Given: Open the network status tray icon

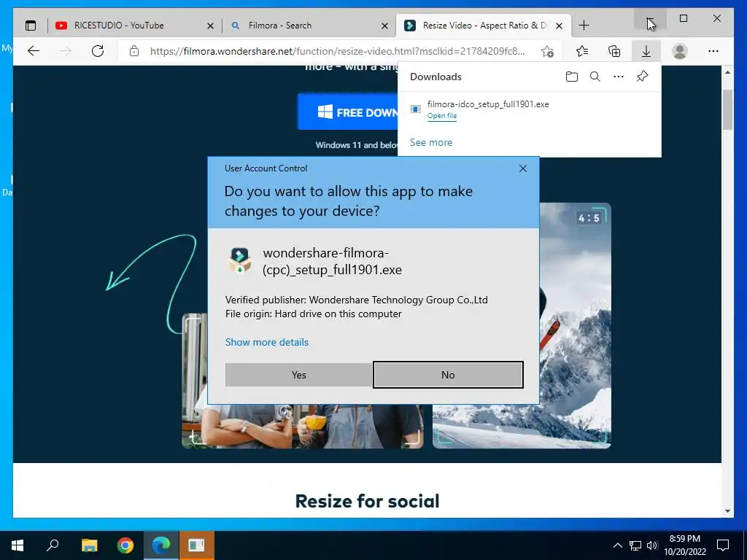Looking at the screenshot, I should pyautogui.click(x=635, y=545).
